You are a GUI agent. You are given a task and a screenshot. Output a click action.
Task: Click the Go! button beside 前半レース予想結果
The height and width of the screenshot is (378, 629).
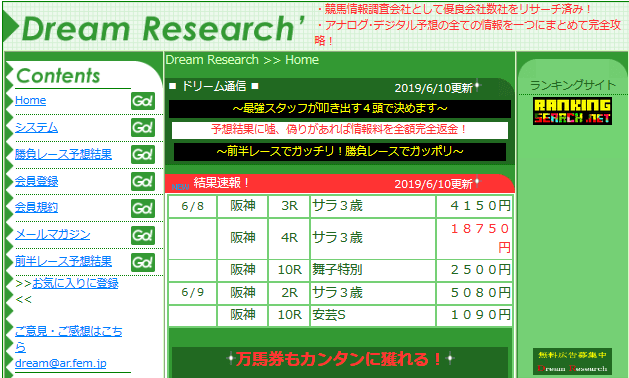point(143,262)
